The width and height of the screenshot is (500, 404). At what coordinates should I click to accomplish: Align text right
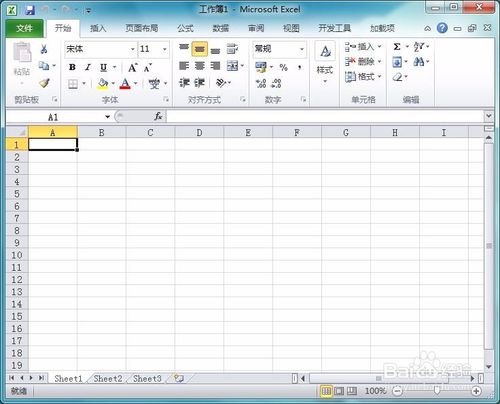pos(215,66)
